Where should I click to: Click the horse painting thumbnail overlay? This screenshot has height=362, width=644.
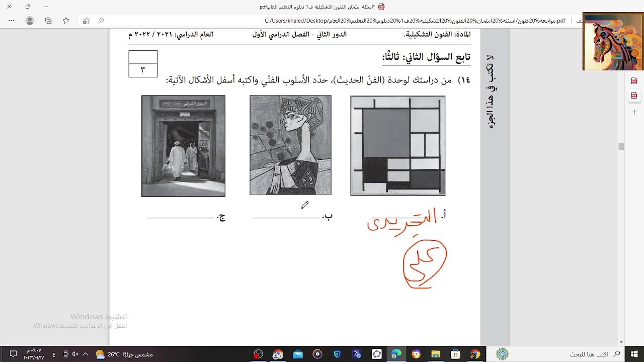[x=613, y=41]
